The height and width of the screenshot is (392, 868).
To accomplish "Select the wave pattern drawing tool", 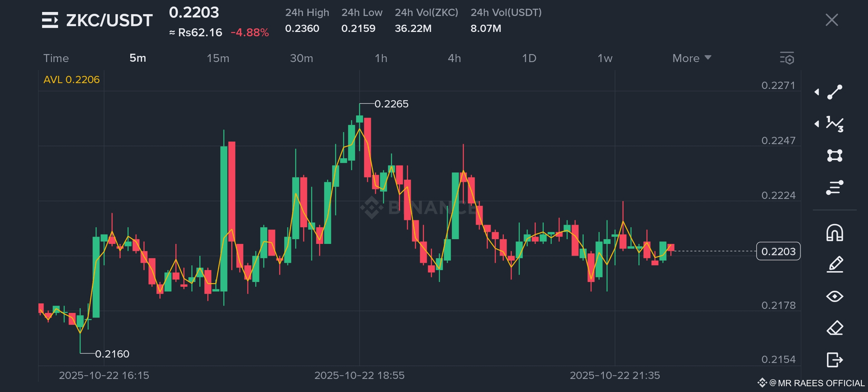I will click(835, 124).
